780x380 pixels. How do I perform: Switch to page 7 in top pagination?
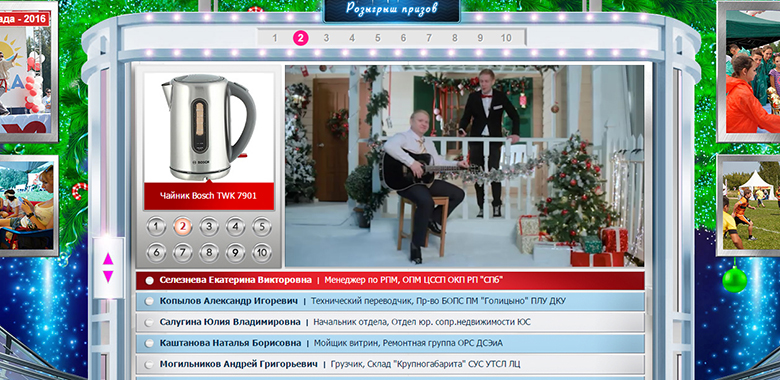429,38
